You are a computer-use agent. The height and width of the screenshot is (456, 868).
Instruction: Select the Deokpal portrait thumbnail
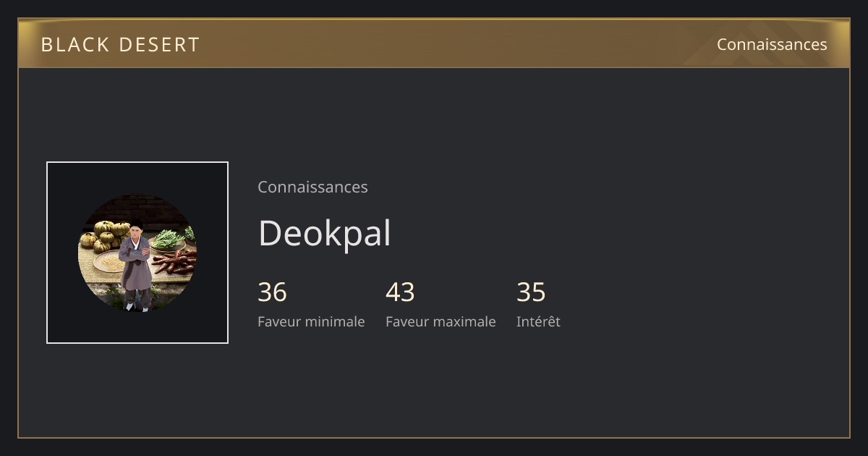point(137,253)
